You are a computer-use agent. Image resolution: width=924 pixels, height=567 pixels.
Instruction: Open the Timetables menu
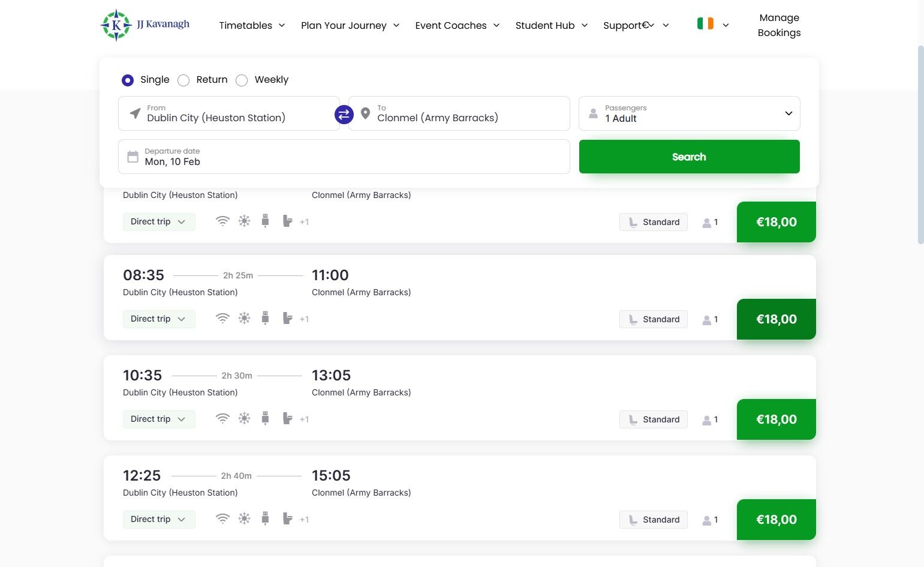252,25
